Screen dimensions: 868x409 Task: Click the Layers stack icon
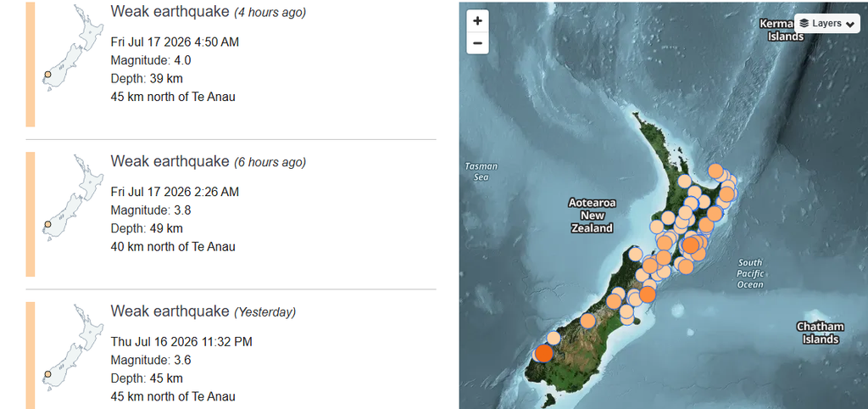[804, 23]
